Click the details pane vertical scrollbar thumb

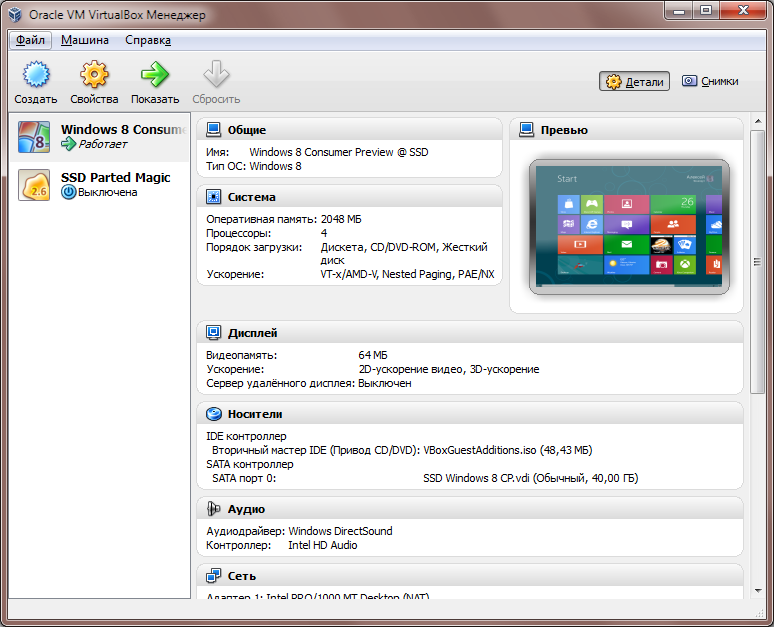pyautogui.click(x=758, y=262)
